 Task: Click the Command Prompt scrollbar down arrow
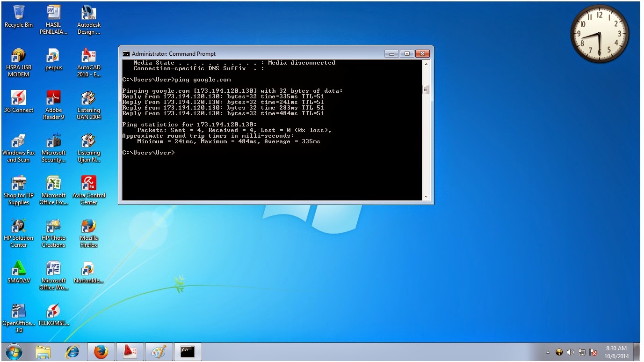[x=426, y=197]
